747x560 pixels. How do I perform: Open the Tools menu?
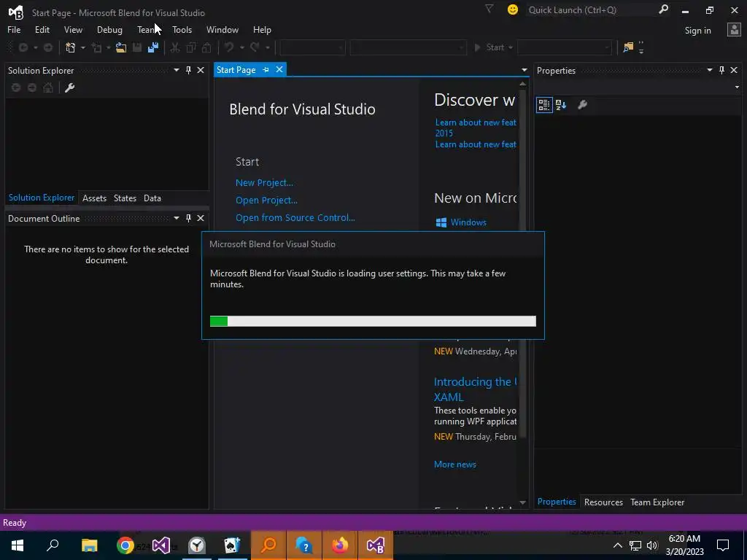[x=182, y=29]
